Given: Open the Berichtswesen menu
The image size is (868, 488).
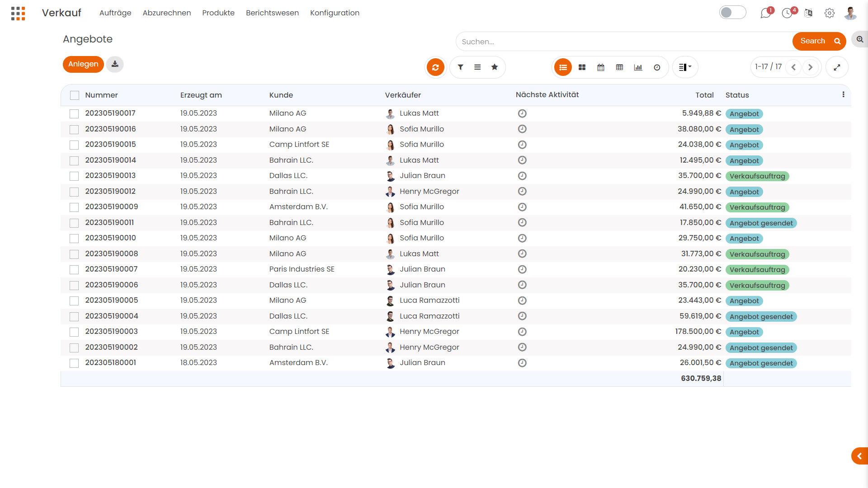Looking at the screenshot, I should [272, 13].
